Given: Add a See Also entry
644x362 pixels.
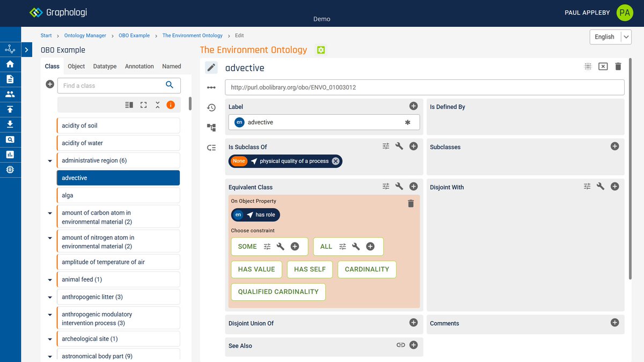Looking at the screenshot, I should [413, 345].
